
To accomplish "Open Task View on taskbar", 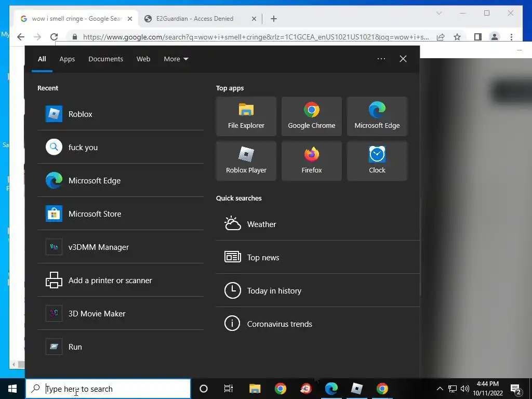I will coord(229,389).
